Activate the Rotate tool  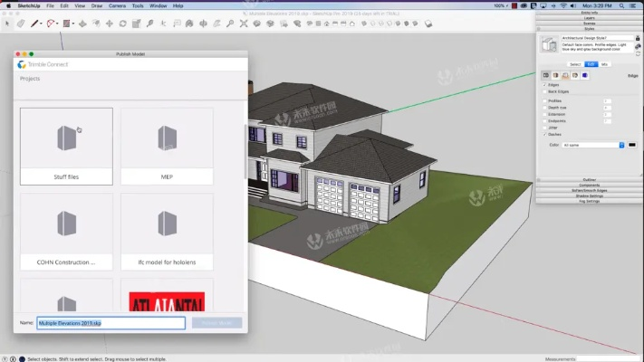click(x=123, y=24)
